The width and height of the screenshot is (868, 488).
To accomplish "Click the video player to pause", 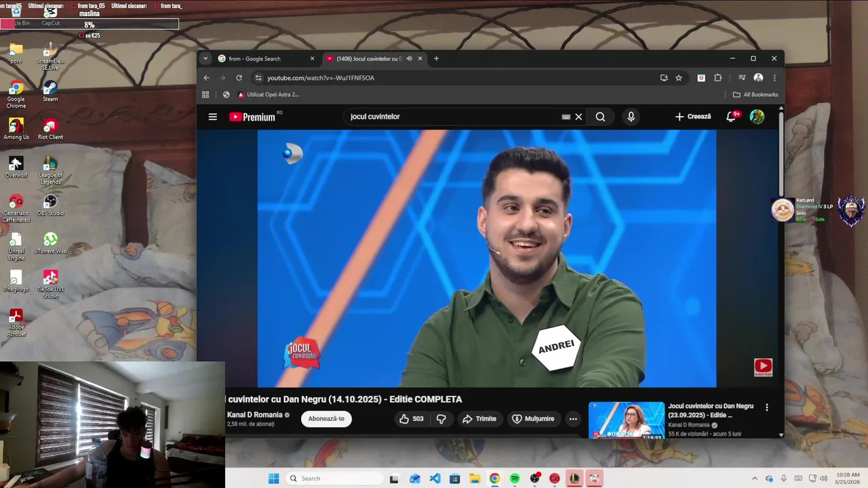I will 487,258.
